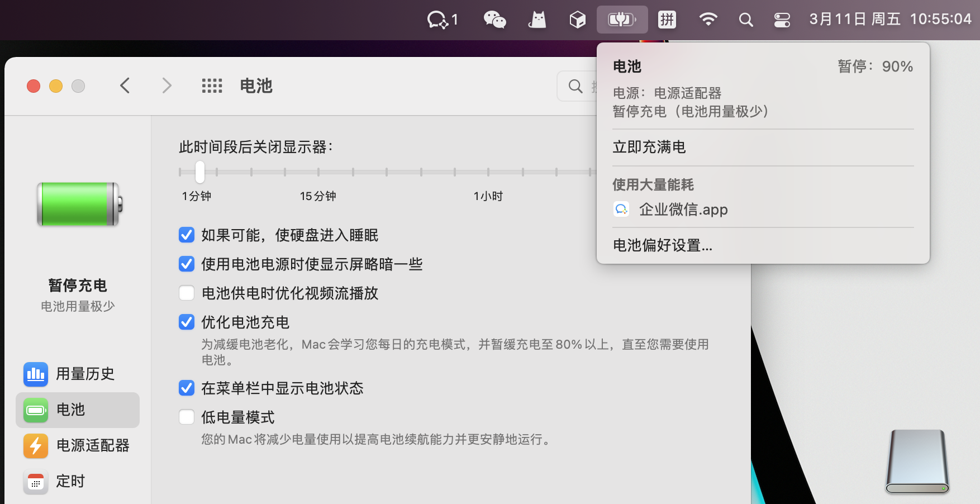Click the 15分钟 slider label

pyautogui.click(x=318, y=196)
